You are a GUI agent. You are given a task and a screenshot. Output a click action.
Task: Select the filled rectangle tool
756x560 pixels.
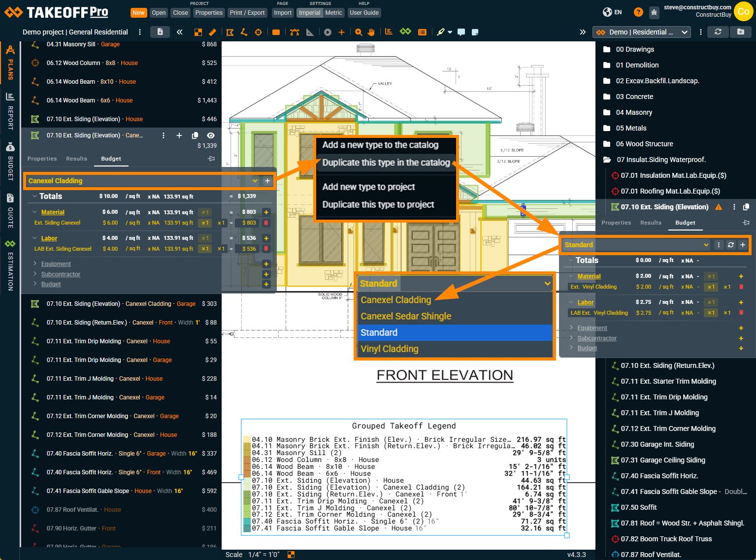pyautogui.click(x=276, y=32)
